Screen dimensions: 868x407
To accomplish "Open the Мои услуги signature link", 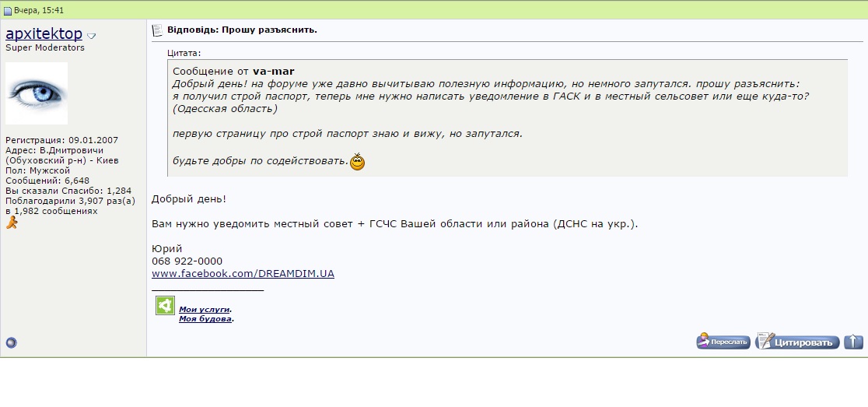I will click(x=205, y=309).
